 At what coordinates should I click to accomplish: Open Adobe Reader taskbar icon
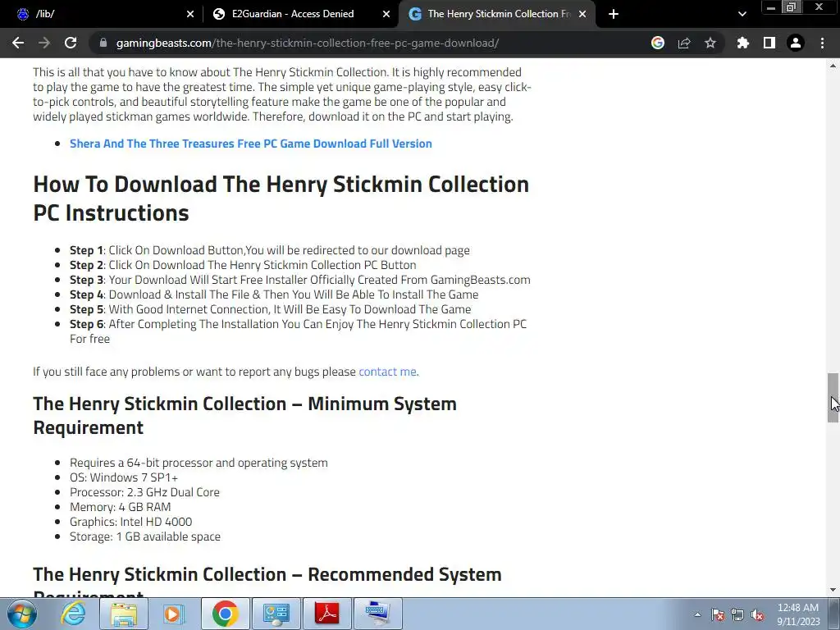[x=327, y=614]
